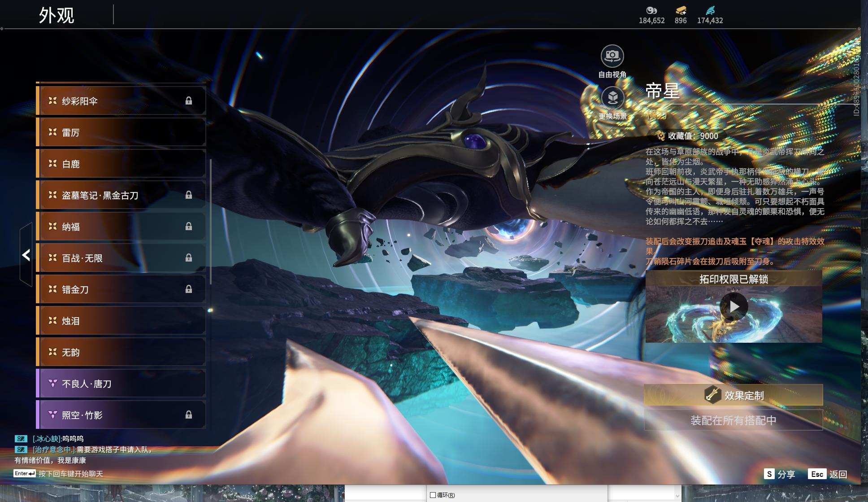The width and height of the screenshot is (868, 502).
Task: Click the lock icon on 纳福
Action: [189, 226]
